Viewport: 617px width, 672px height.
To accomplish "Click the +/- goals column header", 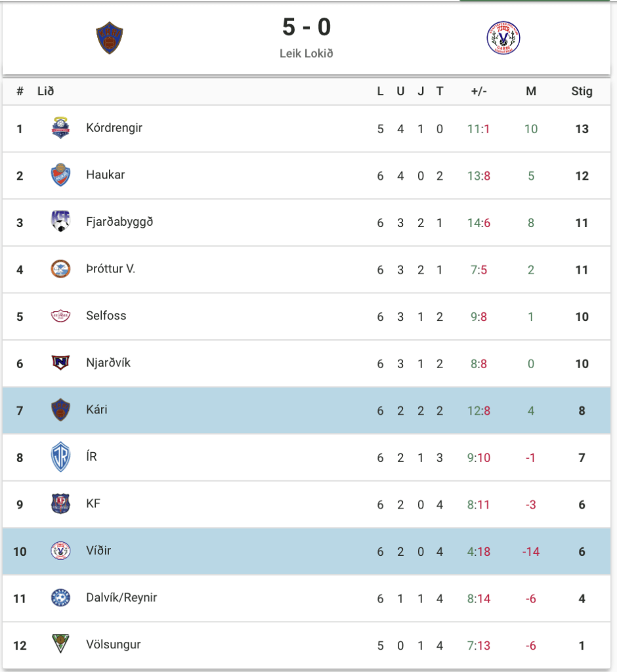I will [479, 91].
